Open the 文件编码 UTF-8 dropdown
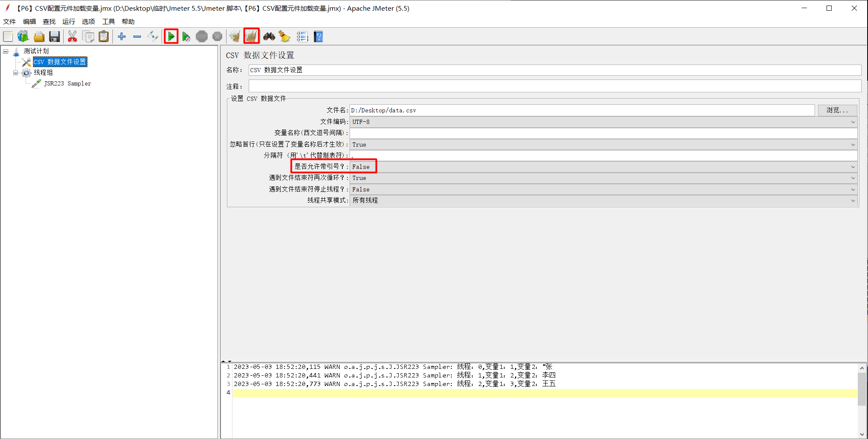Viewport: 868px width, 439px height. [x=603, y=122]
